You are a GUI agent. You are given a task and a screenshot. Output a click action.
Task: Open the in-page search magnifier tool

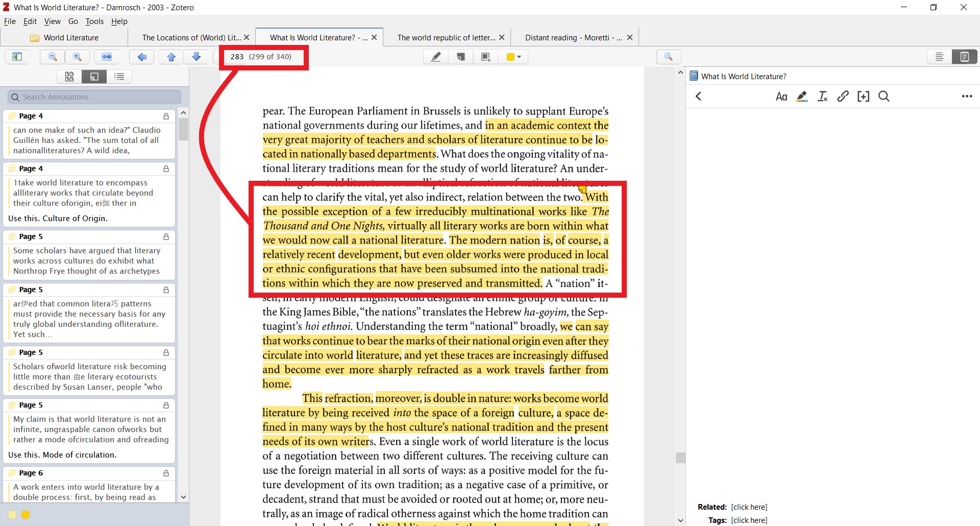(668, 57)
